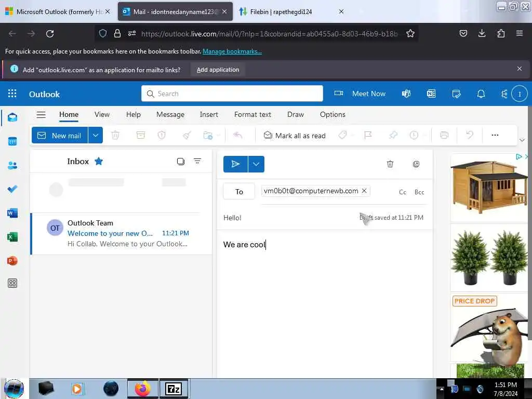Open the Message ribbon tab
The image size is (532, 399).
click(170, 115)
